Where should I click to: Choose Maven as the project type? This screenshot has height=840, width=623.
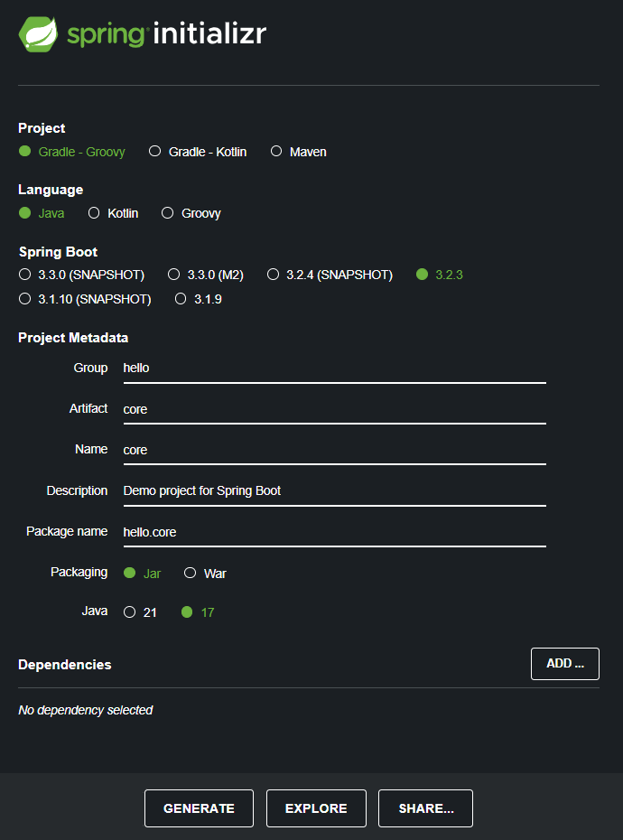coord(298,152)
